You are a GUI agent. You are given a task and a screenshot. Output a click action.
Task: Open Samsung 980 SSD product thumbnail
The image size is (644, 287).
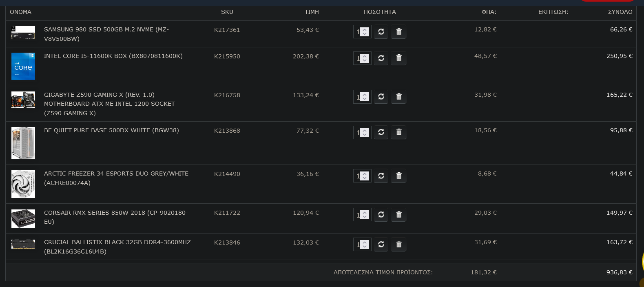23,33
